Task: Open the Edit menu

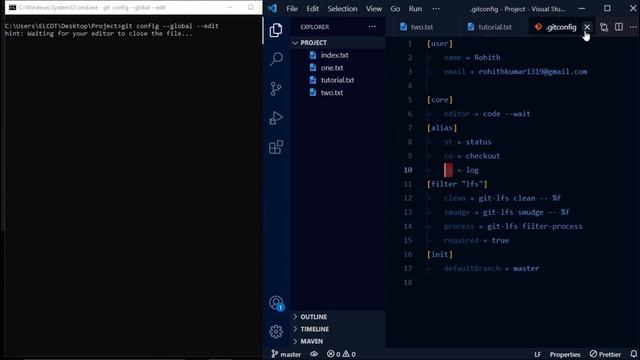Action: pos(313,9)
